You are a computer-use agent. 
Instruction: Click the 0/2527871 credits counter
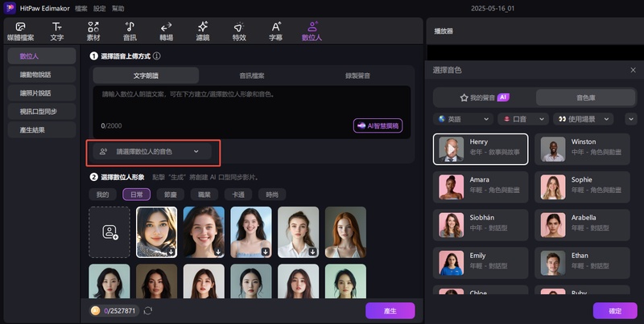pyautogui.click(x=119, y=311)
